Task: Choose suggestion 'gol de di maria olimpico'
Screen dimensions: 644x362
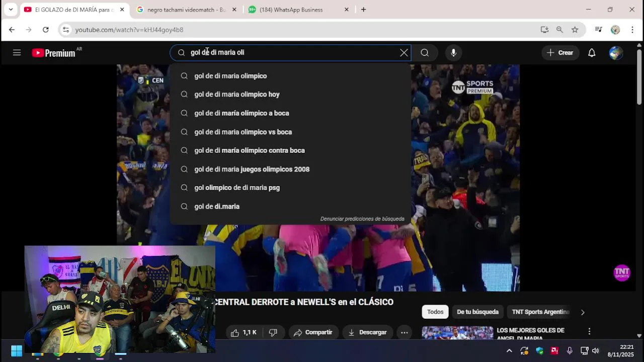Action: pyautogui.click(x=290, y=76)
